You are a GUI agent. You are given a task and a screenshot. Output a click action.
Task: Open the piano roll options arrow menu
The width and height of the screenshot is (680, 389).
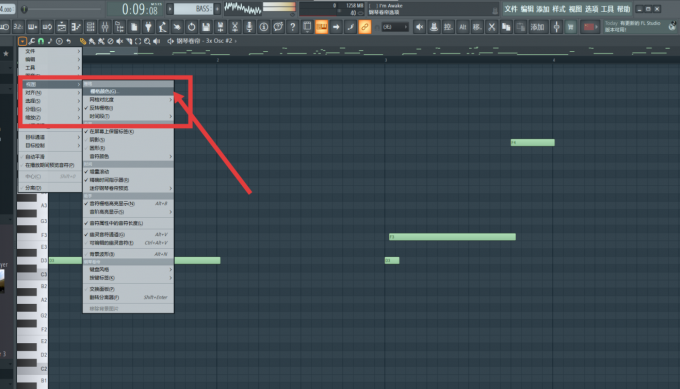pyautogui.click(x=22, y=41)
